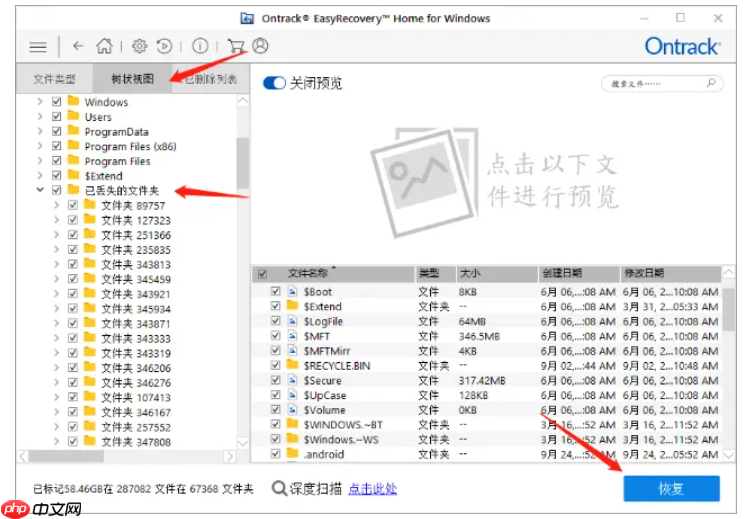
Task: Uncheck the $Boot file checkbox
Action: coord(275,291)
